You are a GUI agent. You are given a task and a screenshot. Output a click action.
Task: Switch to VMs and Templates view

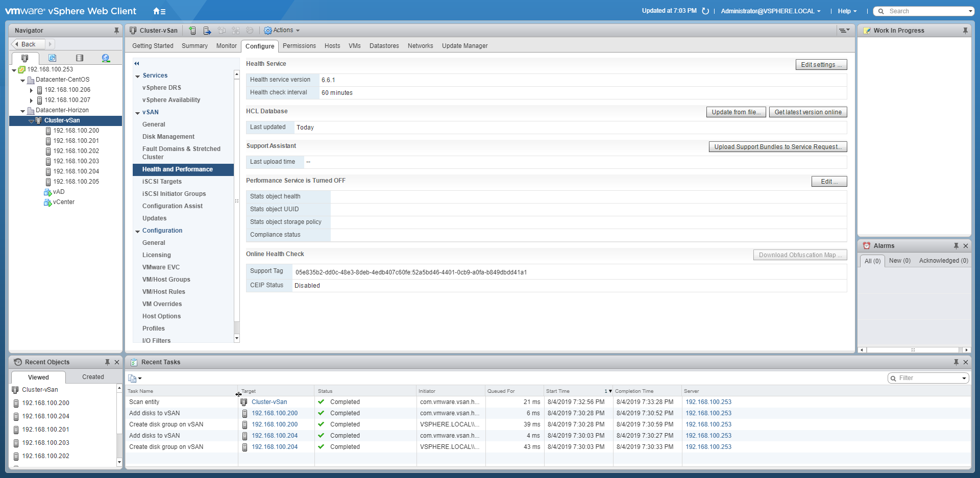click(x=52, y=58)
